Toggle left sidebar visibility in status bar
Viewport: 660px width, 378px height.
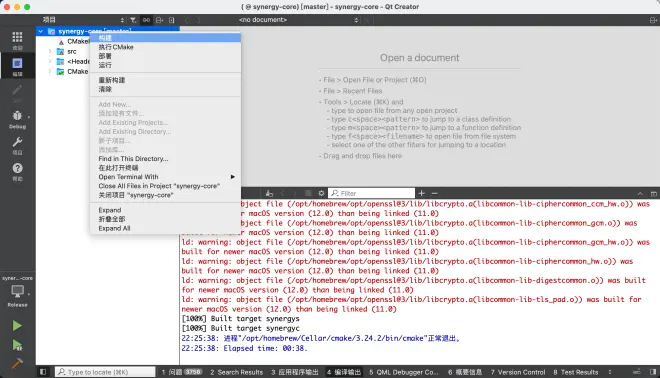[x=43, y=372]
